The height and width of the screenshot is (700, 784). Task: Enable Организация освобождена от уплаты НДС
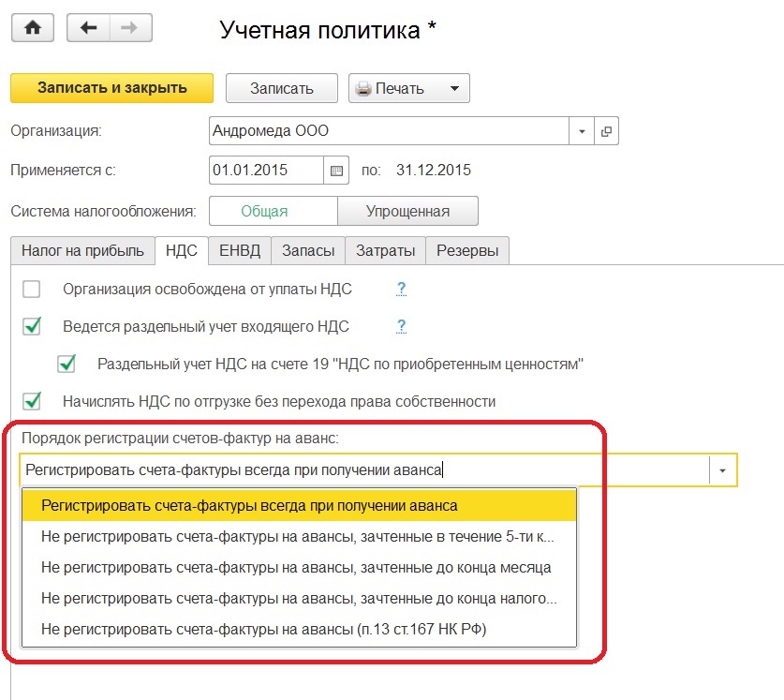coord(32,290)
